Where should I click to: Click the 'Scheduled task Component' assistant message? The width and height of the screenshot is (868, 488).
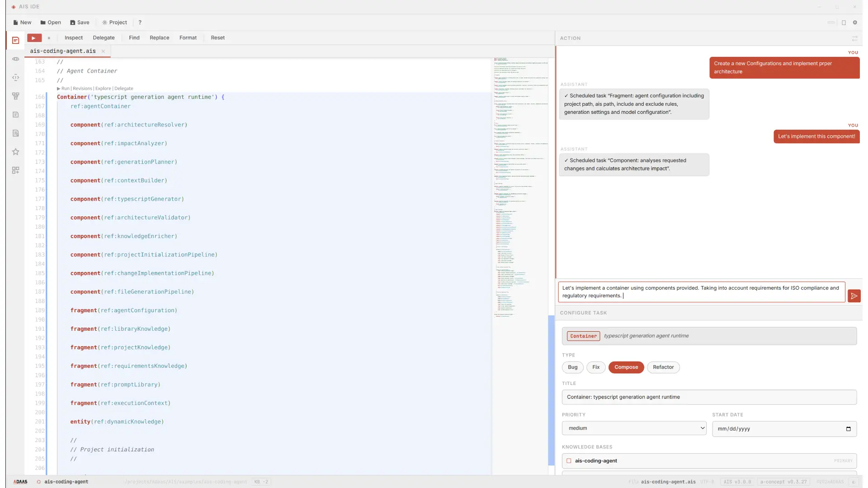[x=634, y=164]
